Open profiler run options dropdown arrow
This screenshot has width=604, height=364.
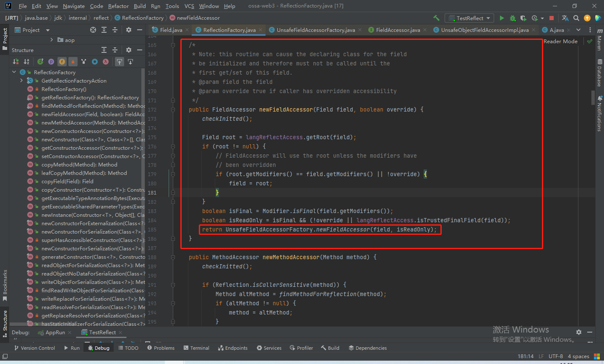coord(542,18)
